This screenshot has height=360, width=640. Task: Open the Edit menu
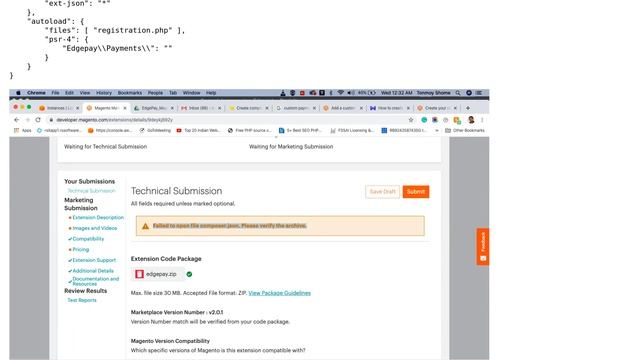click(x=69, y=93)
